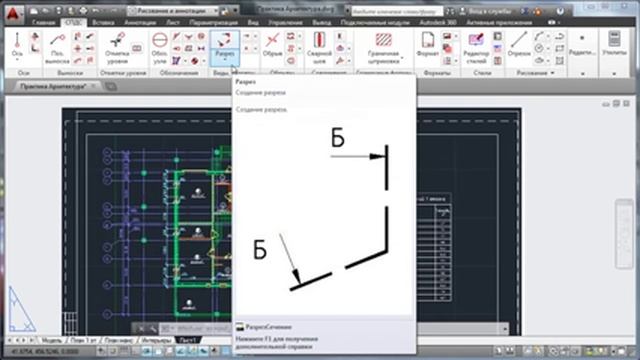Click the navigation bar on the right

[x=624, y=234]
